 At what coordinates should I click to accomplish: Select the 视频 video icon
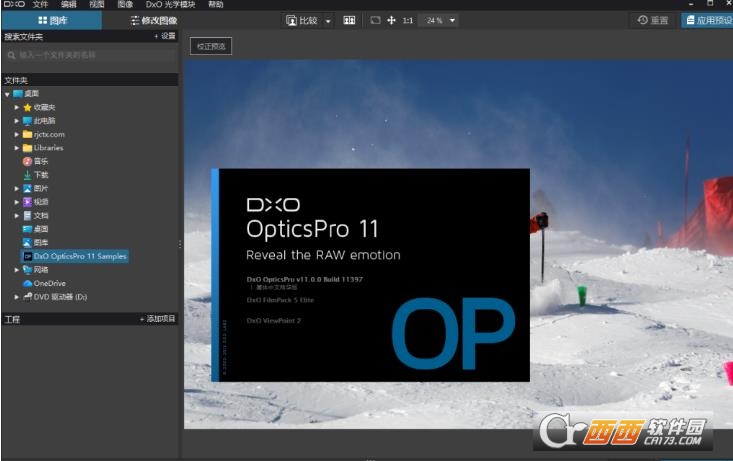[x=28, y=202]
